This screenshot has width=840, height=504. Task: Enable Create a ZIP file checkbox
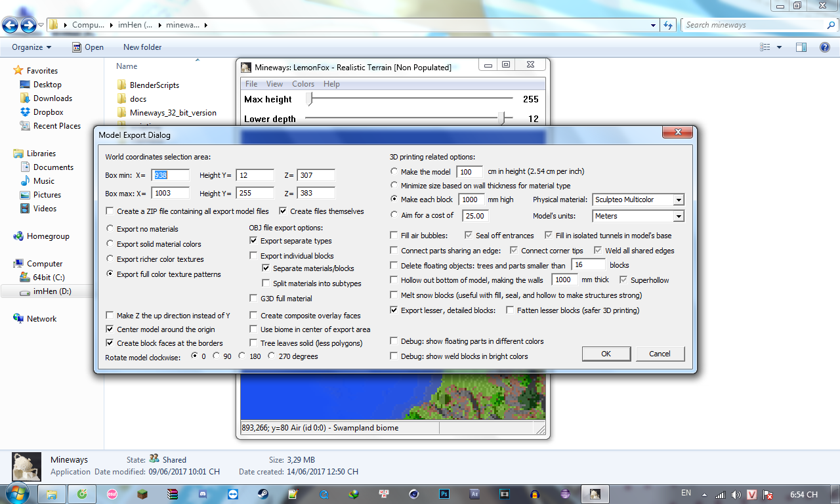coord(110,211)
